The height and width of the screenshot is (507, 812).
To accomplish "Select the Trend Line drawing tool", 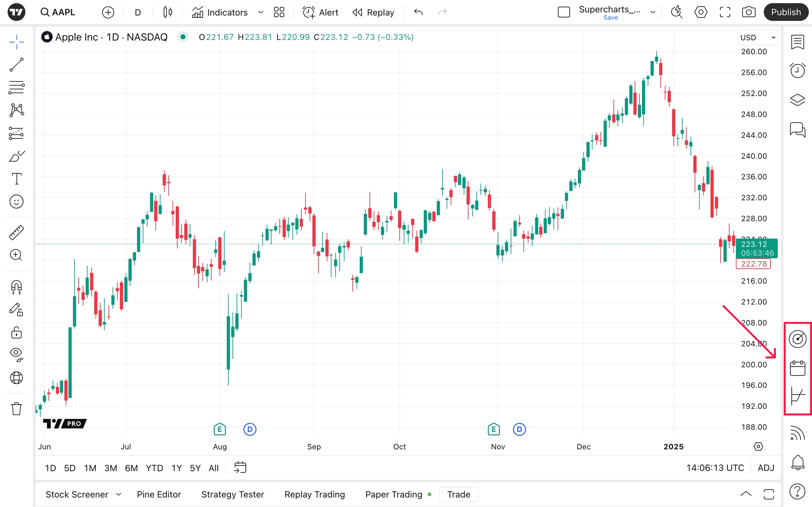I will point(16,65).
